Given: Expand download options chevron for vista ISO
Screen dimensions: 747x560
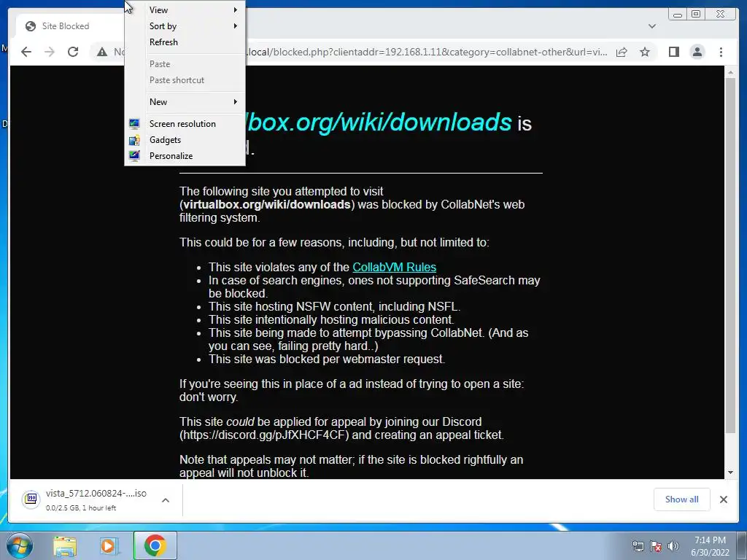Looking at the screenshot, I should (166, 500).
